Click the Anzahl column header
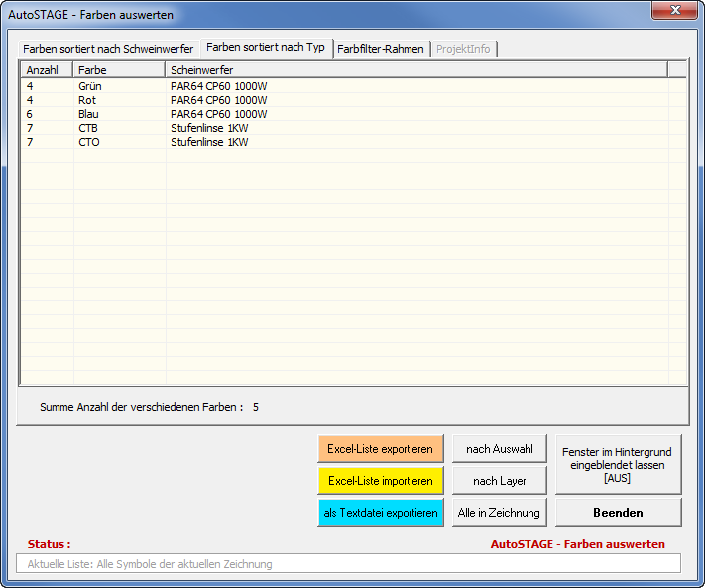Viewport: 705px width, 588px height. (47, 70)
